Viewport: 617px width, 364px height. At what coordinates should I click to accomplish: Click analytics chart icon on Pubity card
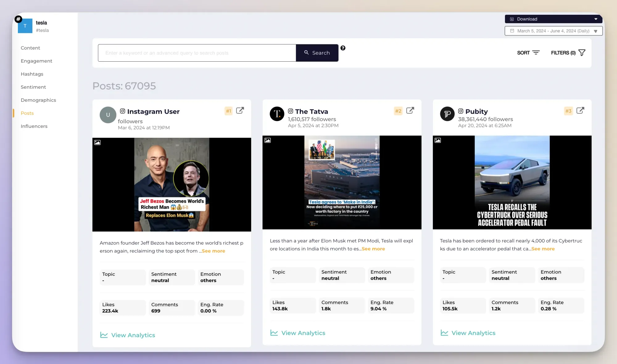click(x=444, y=333)
